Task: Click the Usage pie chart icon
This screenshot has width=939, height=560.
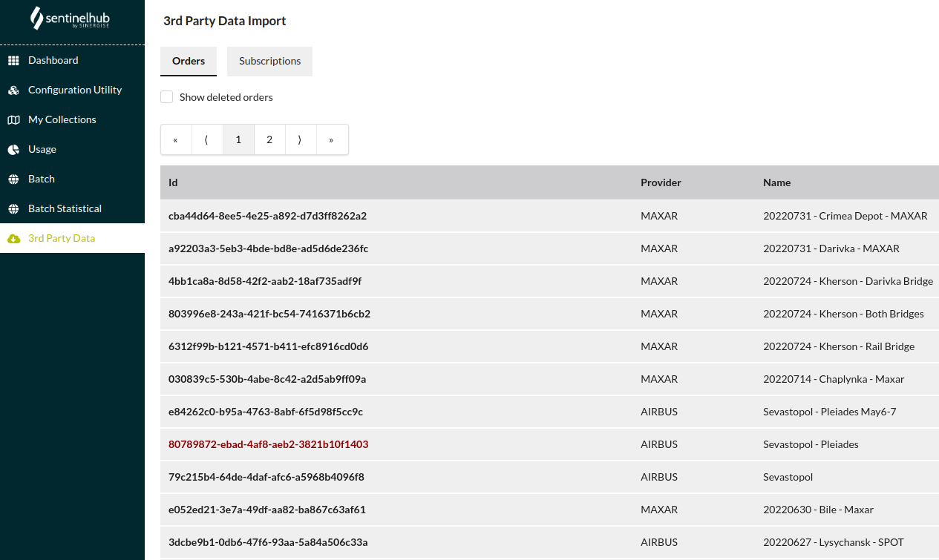Action: tap(13, 149)
